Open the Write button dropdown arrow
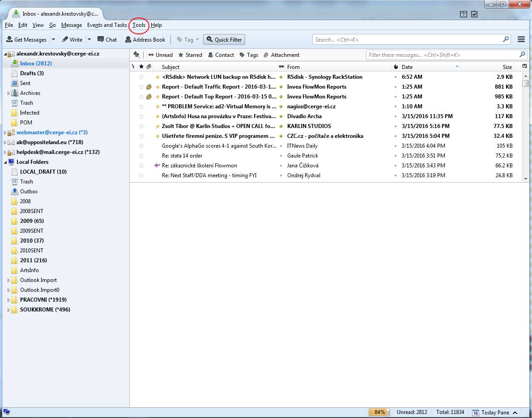Screen dimensions: 532x418 [89, 39]
